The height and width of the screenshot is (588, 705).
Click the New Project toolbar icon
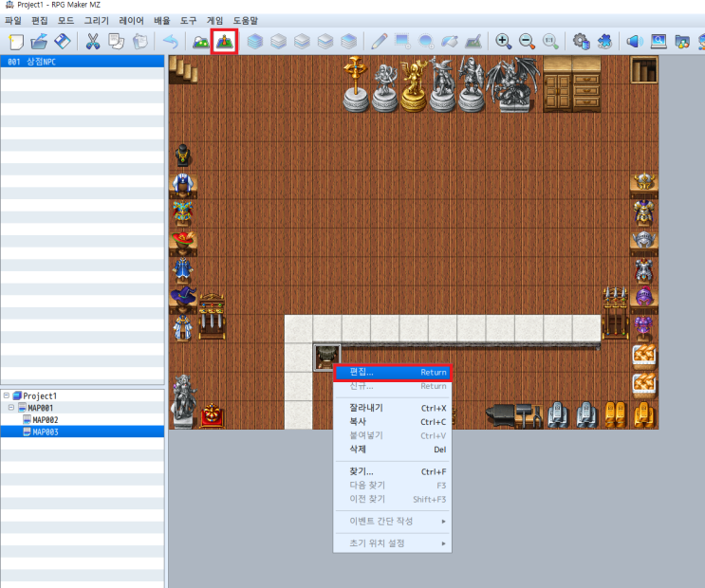[16, 42]
